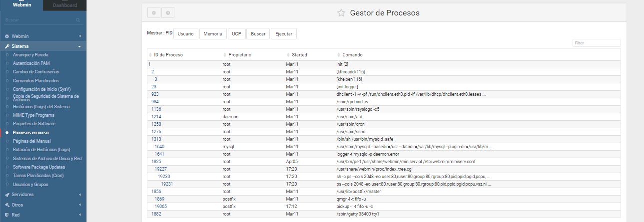Click the favorite star beside Gestor de Procesos
The image size is (644, 222).
341,13
